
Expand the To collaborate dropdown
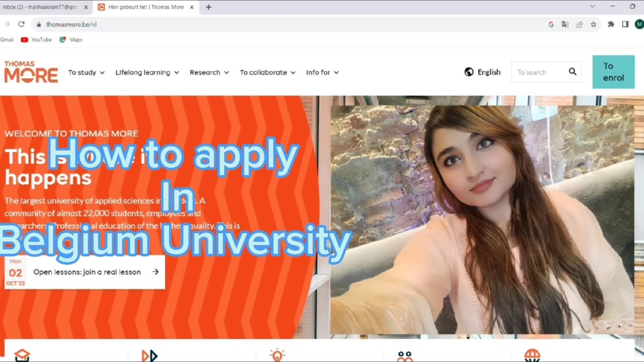click(x=268, y=72)
